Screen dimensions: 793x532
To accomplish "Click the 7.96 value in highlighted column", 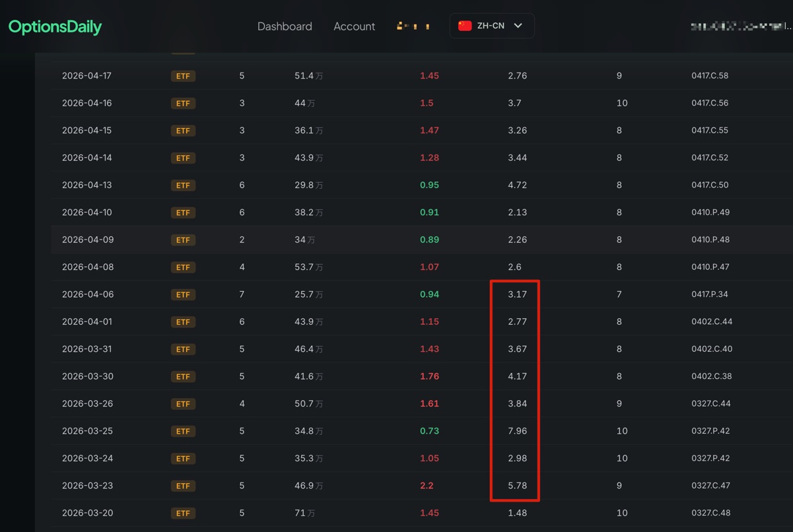I will (518, 431).
